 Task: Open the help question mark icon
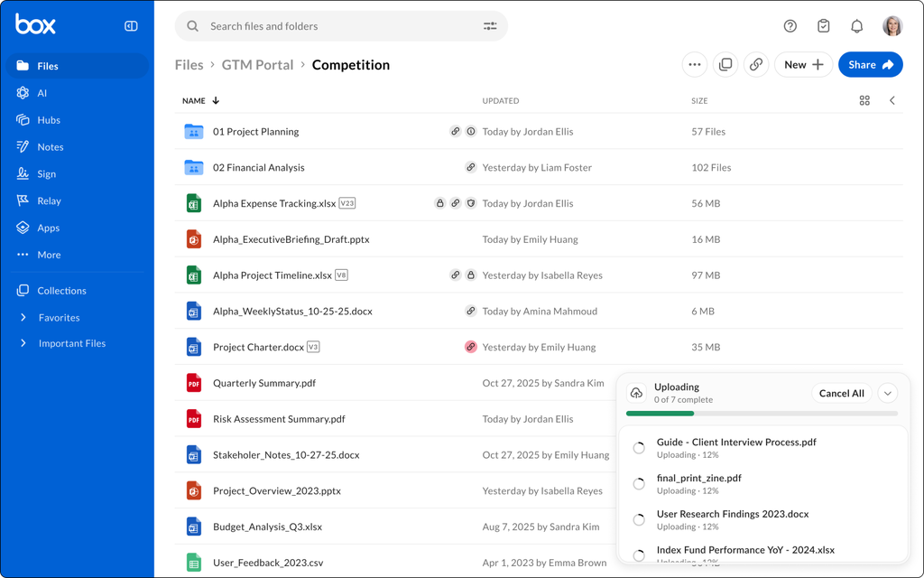coord(790,26)
